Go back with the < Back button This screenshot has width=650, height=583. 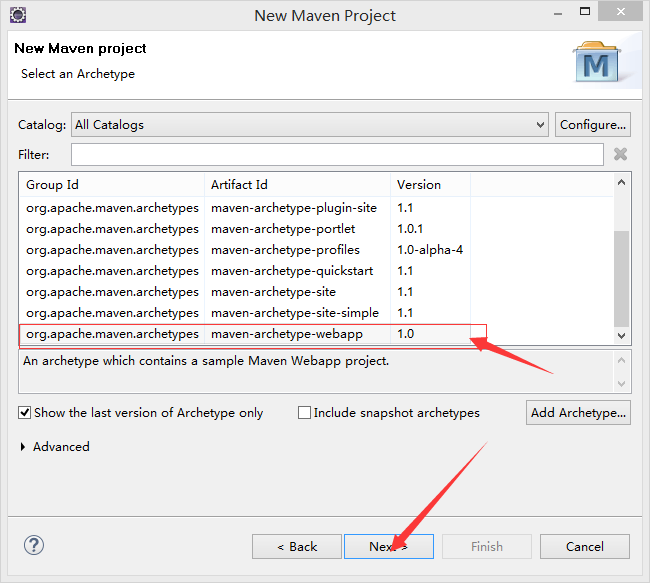(x=297, y=547)
